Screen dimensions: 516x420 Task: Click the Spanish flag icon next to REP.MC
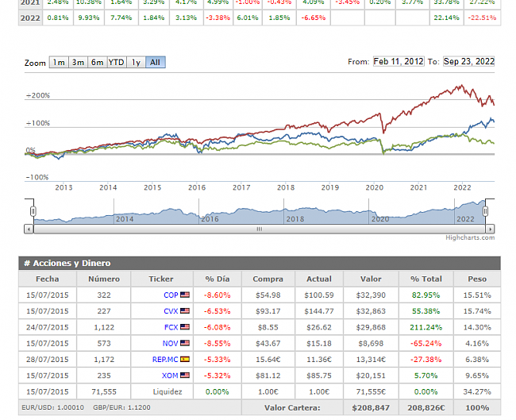click(185, 359)
